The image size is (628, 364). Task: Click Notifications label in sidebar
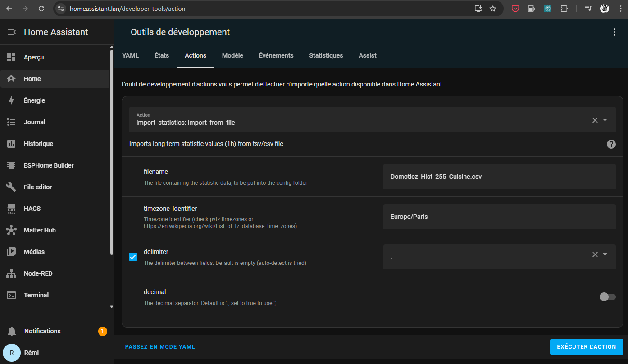[x=42, y=331]
